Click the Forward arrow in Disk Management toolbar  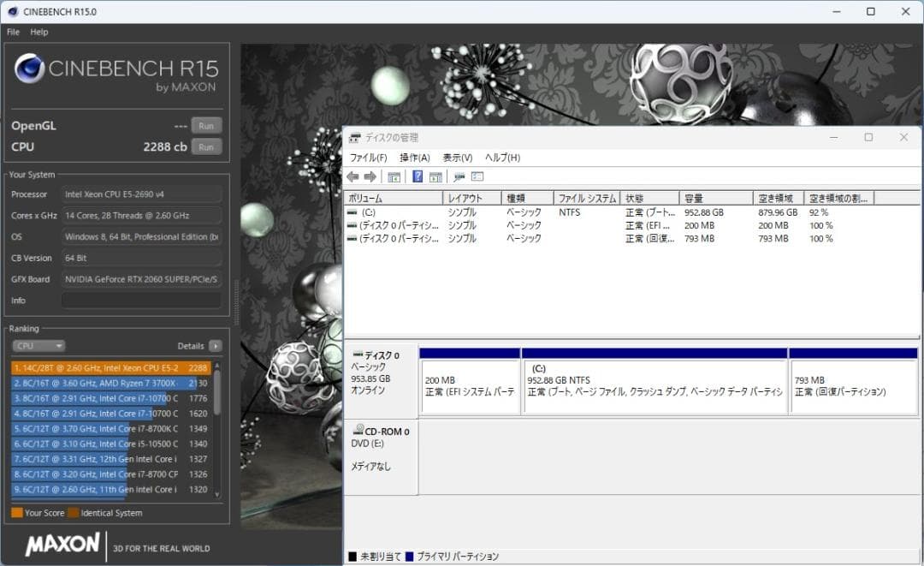point(370,176)
